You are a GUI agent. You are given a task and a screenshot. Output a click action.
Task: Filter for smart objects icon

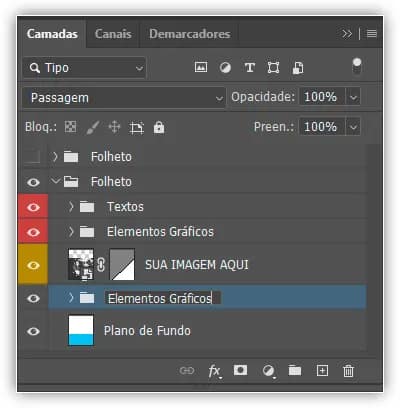pos(298,68)
